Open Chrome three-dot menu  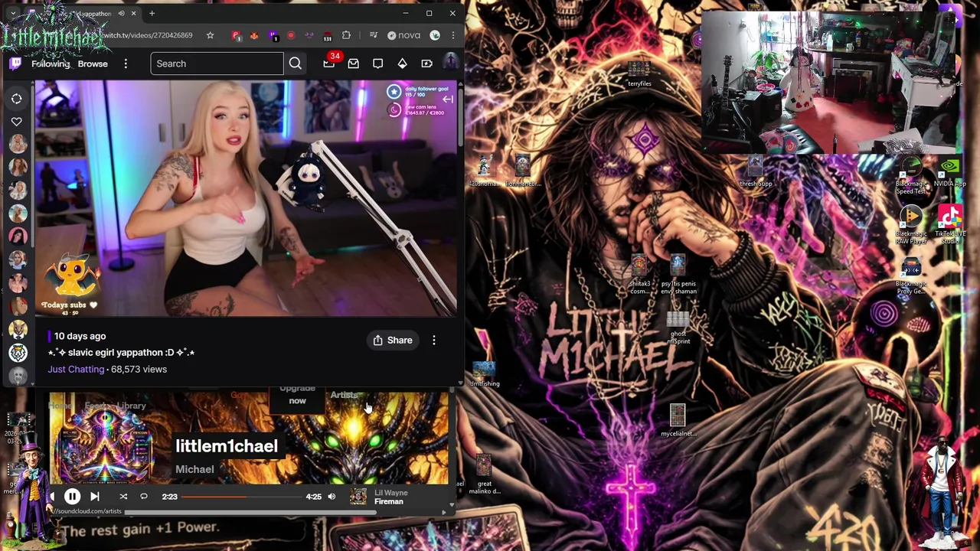click(x=453, y=35)
